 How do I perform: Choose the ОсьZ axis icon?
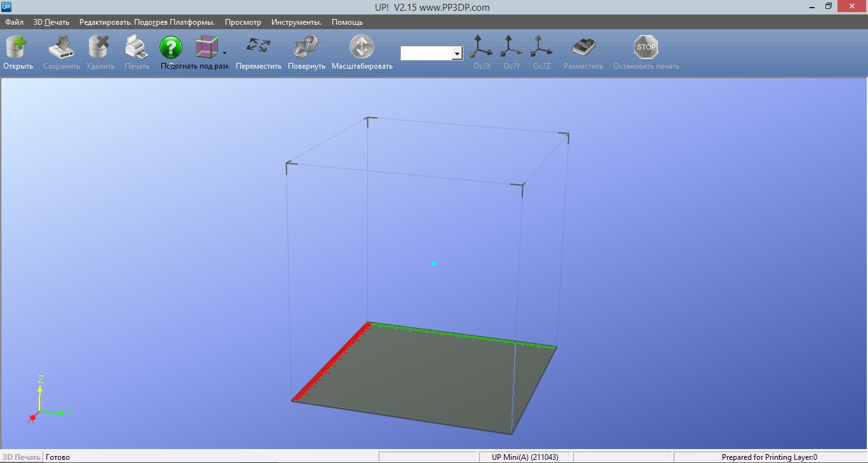[541, 48]
